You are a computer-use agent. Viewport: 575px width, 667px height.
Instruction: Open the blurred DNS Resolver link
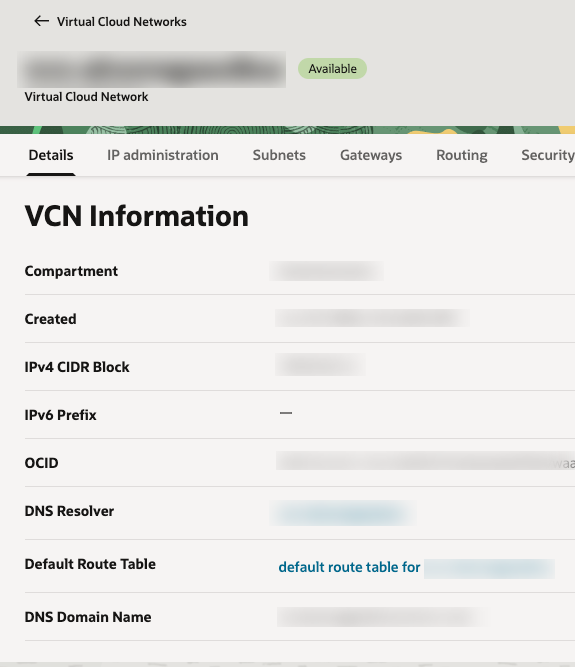[x=342, y=513]
